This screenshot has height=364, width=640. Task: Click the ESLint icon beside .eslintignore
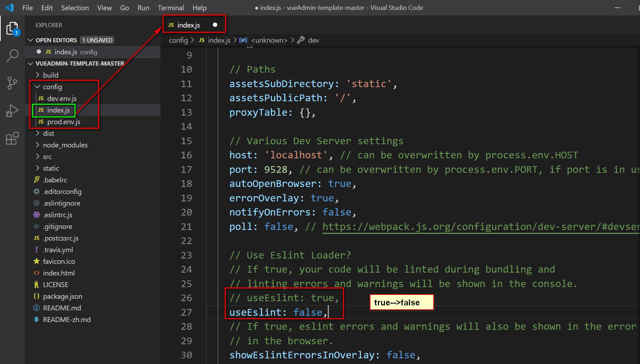(x=36, y=203)
